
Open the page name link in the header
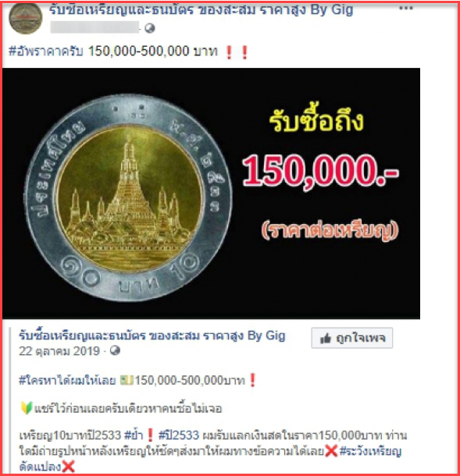click(201, 9)
